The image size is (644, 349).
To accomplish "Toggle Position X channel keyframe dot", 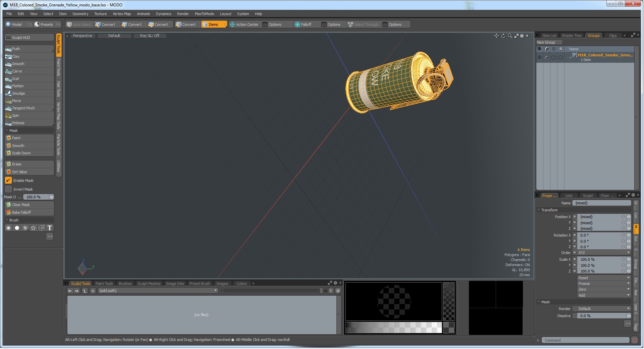I will (575, 217).
